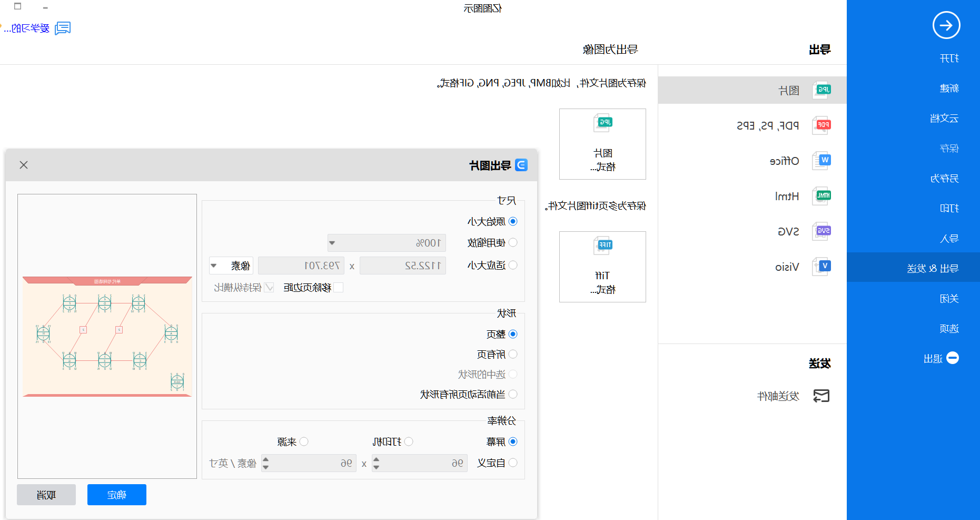The width and height of the screenshot is (980, 520).
Task: Open the 新建 sidebar menu item
Action: click(949, 89)
